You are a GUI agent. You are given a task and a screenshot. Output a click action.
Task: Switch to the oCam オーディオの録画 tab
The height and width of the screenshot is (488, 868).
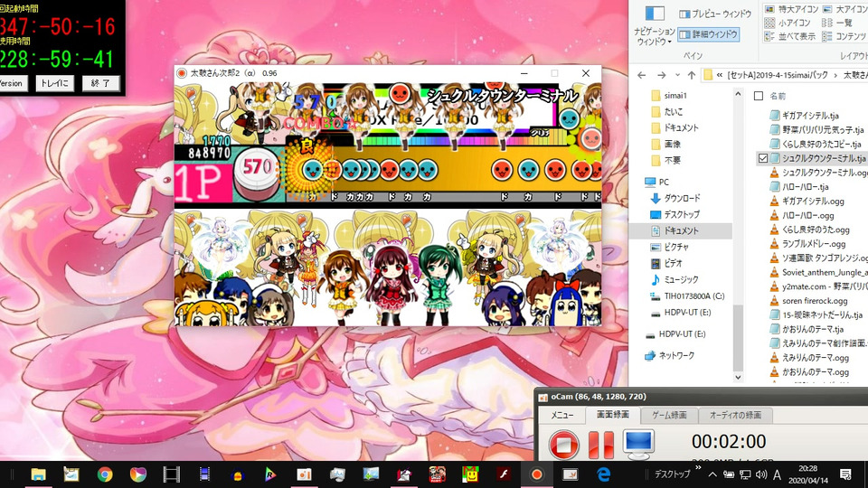point(734,415)
